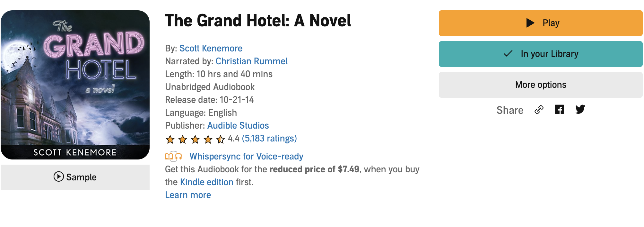Viewport: 644px width, 227px height.
Task: Share the audiobook on Twitter
Action: (x=580, y=110)
